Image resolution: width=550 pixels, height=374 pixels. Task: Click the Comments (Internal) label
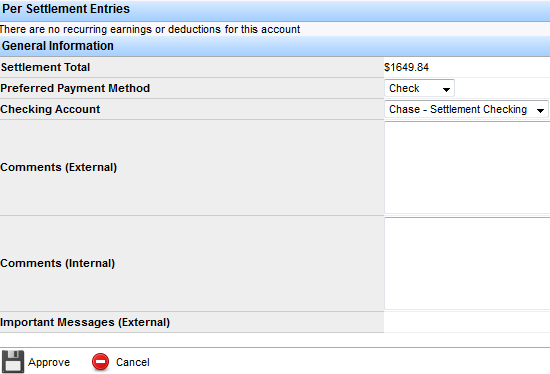click(x=58, y=263)
